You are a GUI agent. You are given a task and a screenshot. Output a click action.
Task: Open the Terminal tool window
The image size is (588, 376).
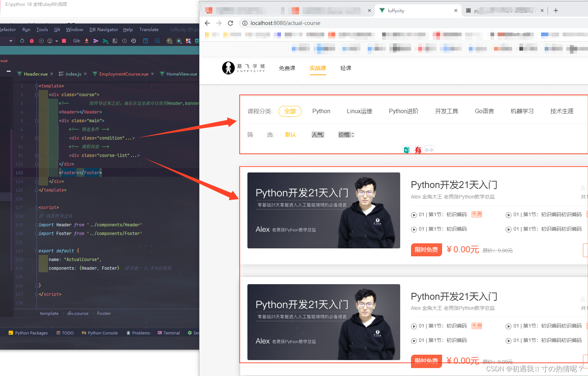click(x=169, y=333)
